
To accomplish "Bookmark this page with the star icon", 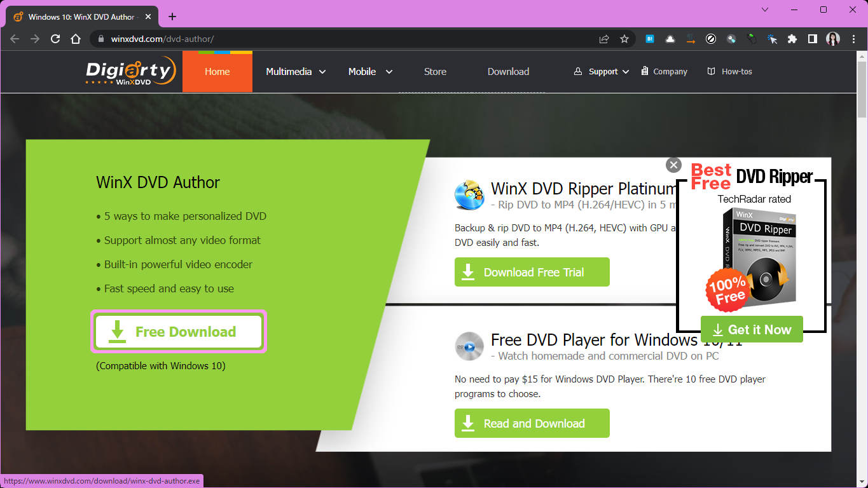I will pos(624,39).
